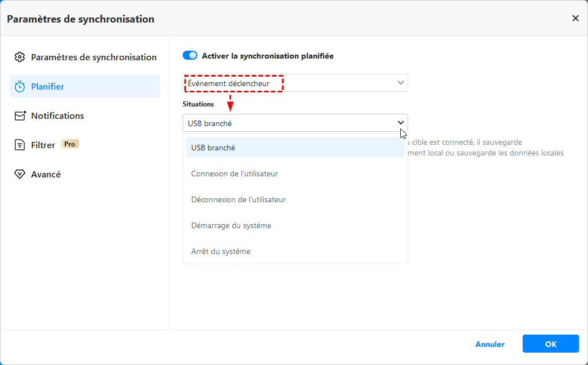This screenshot has width=588, height=365.
Task: Switch to the Avancé settings tab
Action: coord(46,175)
